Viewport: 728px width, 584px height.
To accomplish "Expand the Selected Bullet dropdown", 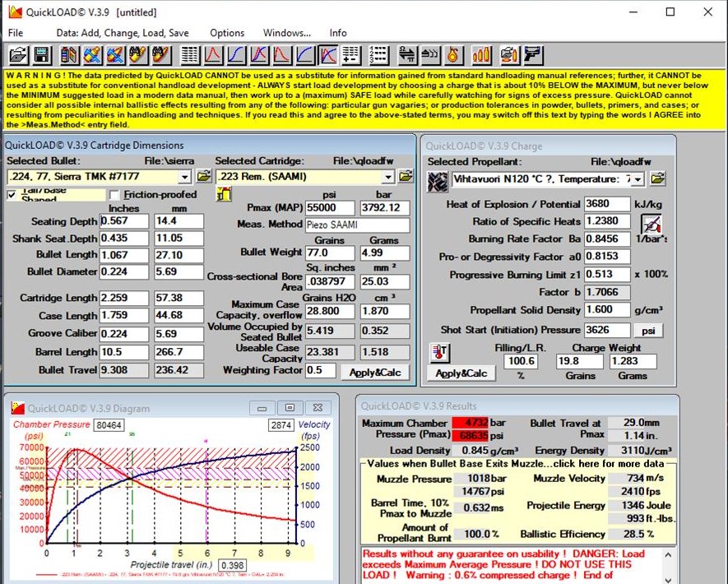I will click(x=185, y=176).
